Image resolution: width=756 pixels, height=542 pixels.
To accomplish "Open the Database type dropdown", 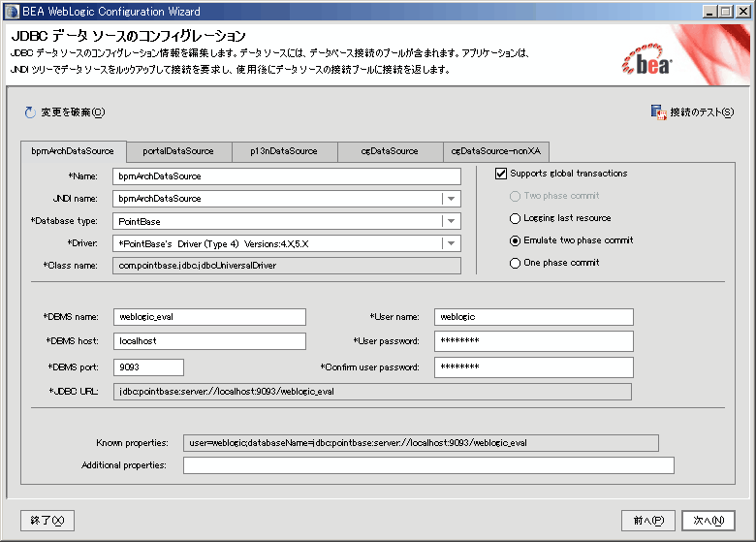I will tap(452, 221).
